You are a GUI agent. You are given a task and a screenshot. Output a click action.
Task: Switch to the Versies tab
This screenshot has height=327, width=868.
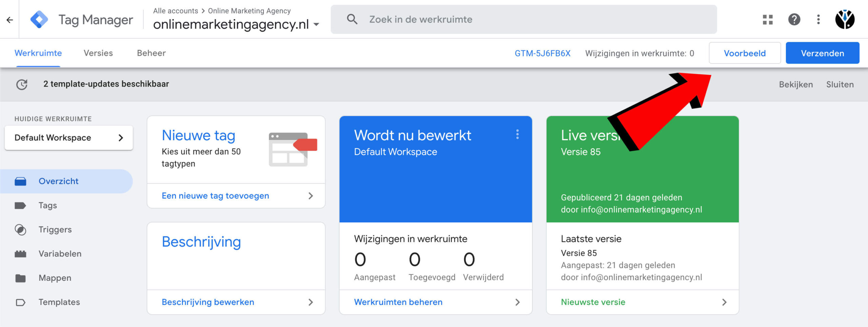point(98,53)
